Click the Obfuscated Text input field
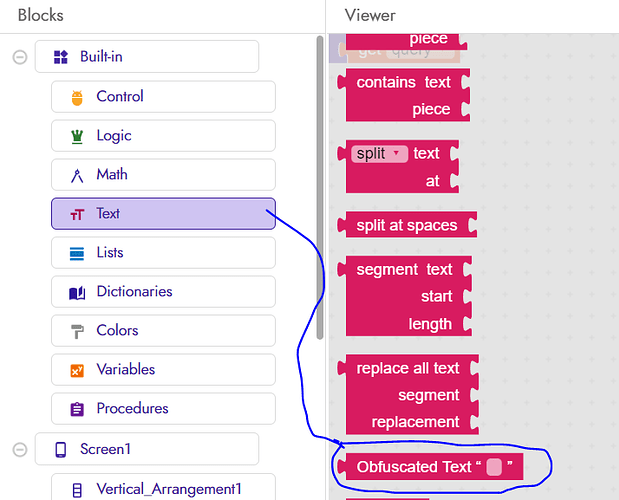Viewport: 619px width, 500px height. [494, 467]
